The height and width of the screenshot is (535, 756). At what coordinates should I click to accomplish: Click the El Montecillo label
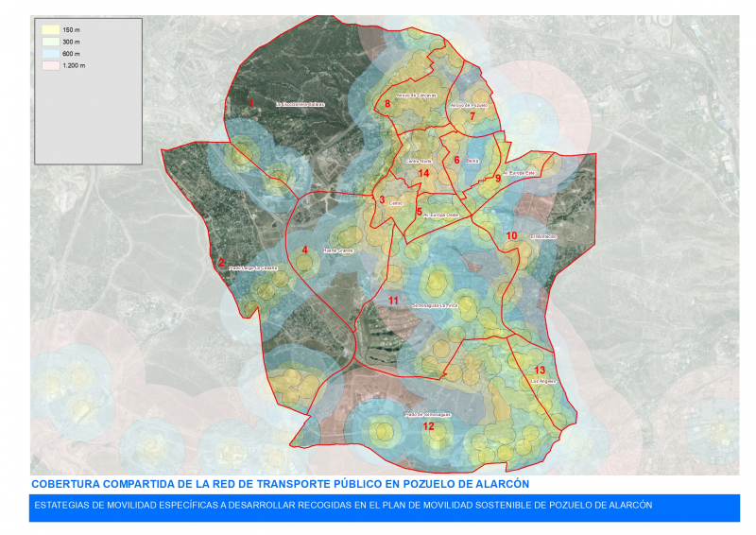pyautogui.click(x=543, y=236)
